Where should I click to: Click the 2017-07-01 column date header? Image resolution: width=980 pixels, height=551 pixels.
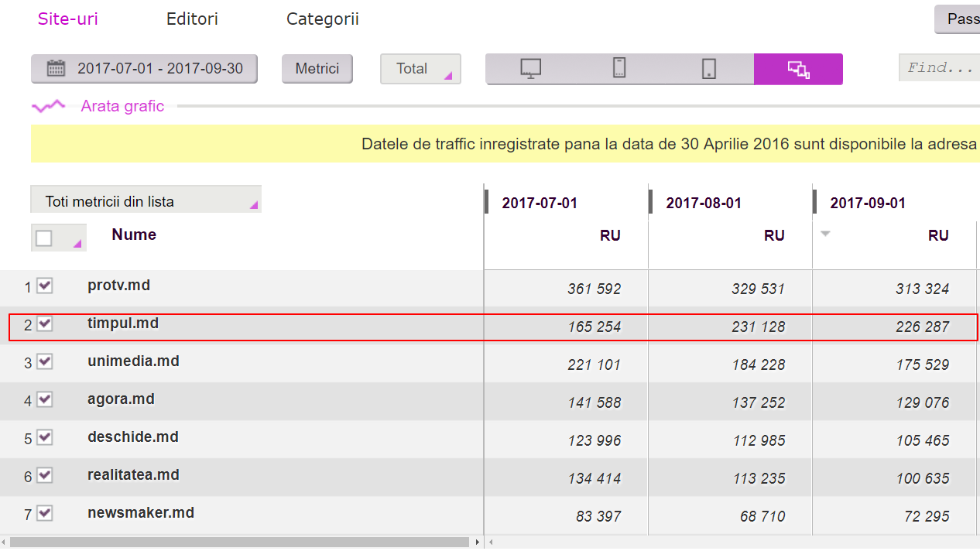click(x=540, y=204)
